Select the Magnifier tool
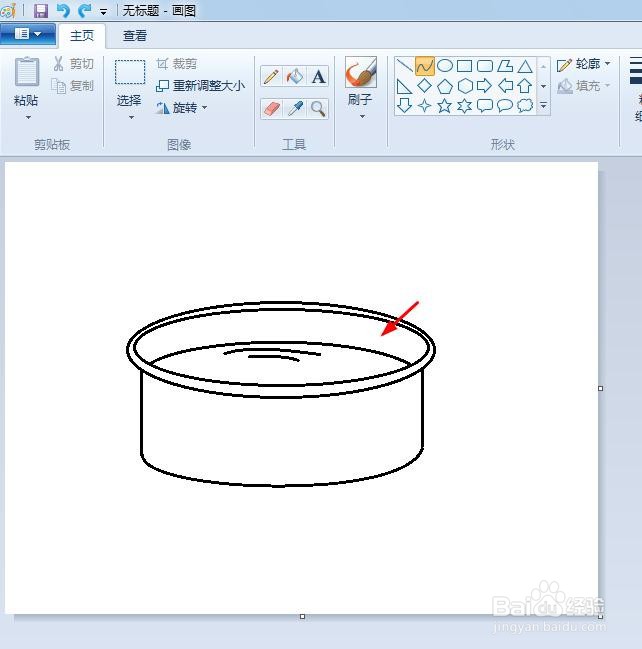The width and height of the screenshot is (642, 649). pyautogui.click(x=318, y=109)
